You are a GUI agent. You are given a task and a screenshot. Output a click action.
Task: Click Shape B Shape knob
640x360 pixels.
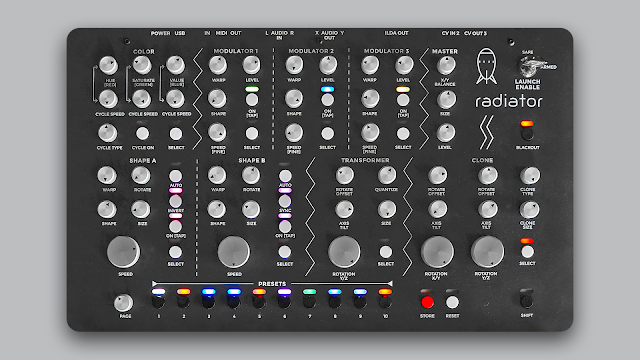[x=217, y=209]
